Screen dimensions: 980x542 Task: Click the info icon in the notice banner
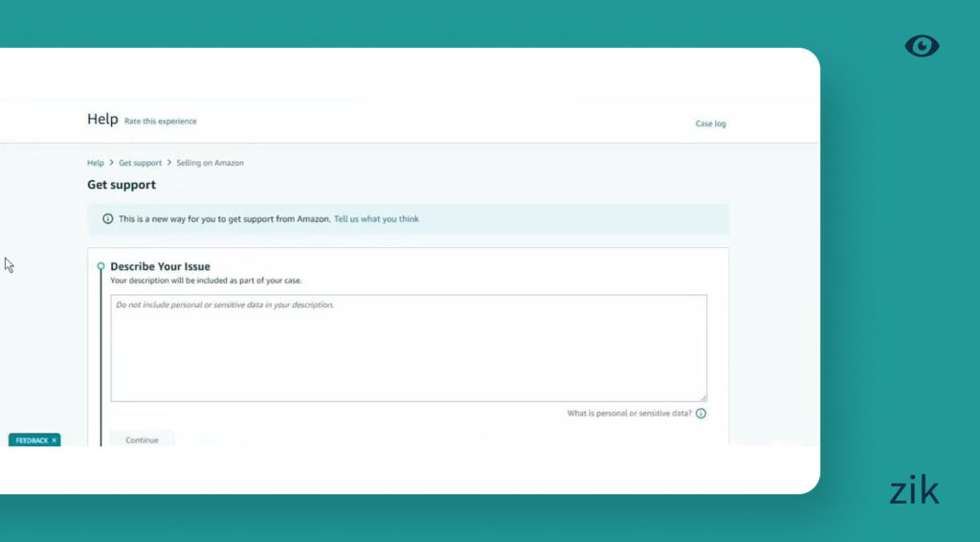point(108,219)
